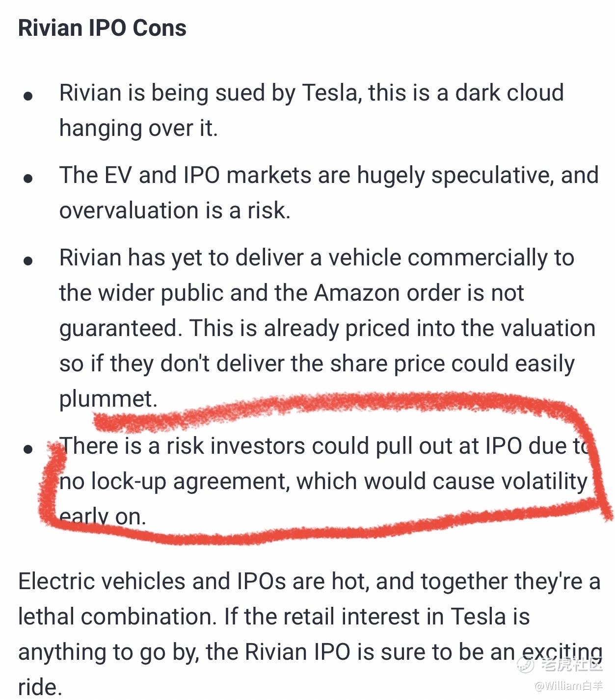Click the text 'overvaluation is a risk.'
Image resolution: width=615 pixels, height=700 pixels.
[x=175, y=210]
